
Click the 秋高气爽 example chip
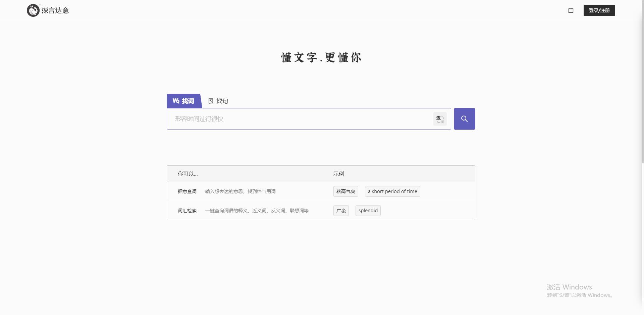(x=345, y=191)
